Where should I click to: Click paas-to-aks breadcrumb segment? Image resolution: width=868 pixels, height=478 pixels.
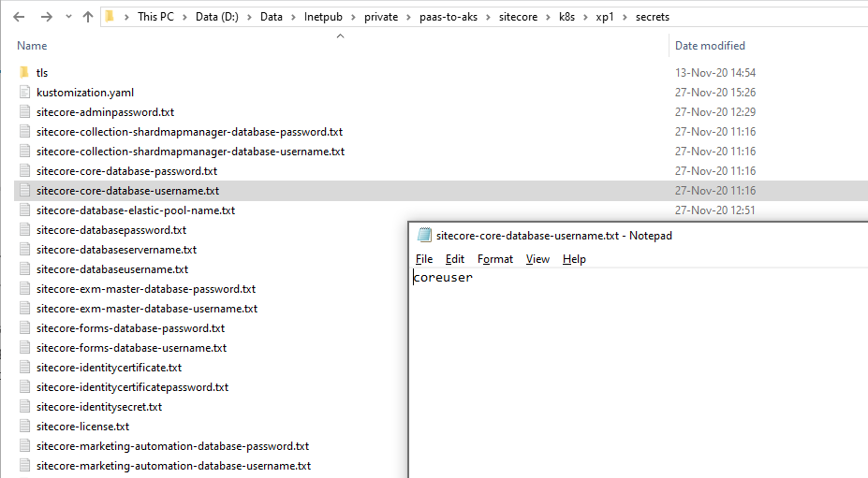[449, 17]
